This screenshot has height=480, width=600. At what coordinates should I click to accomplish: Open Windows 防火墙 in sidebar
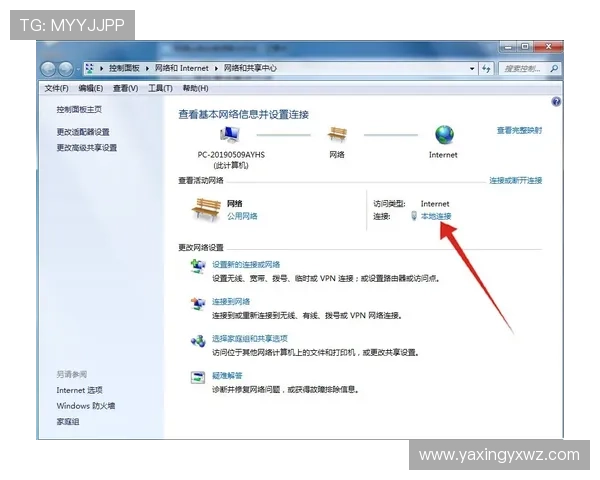coord(86,406)
